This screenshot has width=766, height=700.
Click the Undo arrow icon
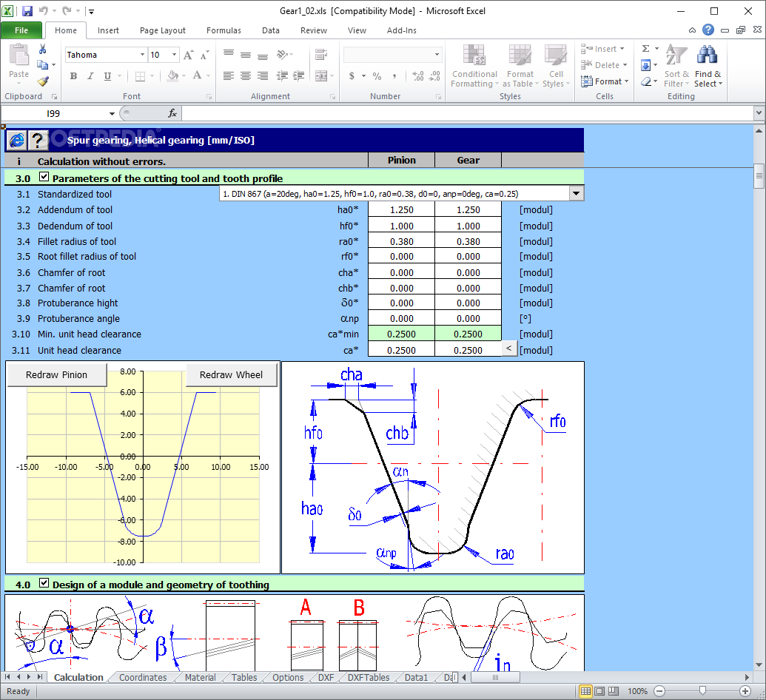[x=44, y=11]
